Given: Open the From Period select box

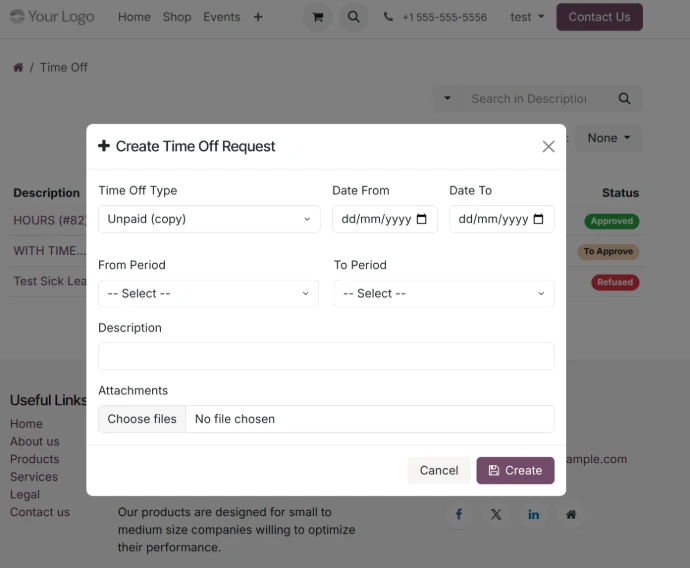Looking at the screenshot, I should point(208,293).
